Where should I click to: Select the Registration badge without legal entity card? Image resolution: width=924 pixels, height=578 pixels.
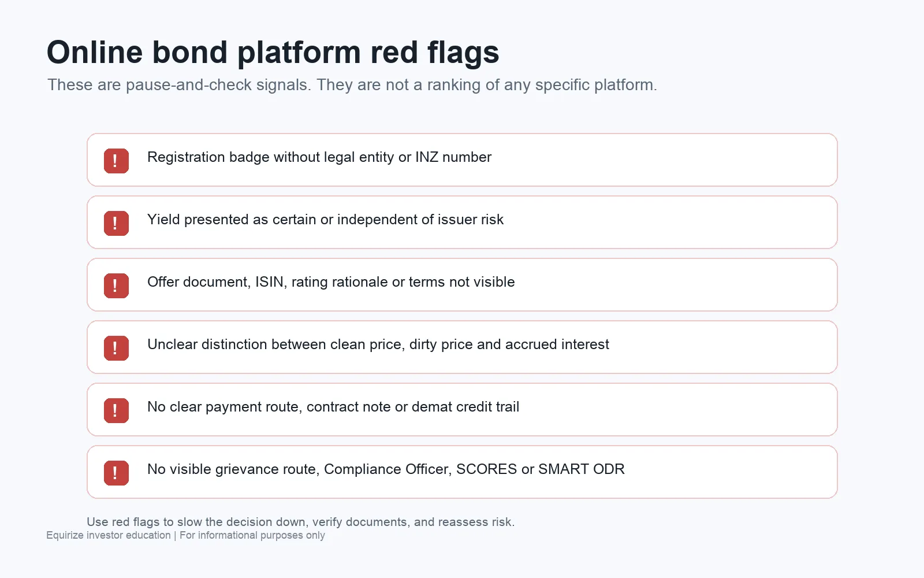[462, 160]
